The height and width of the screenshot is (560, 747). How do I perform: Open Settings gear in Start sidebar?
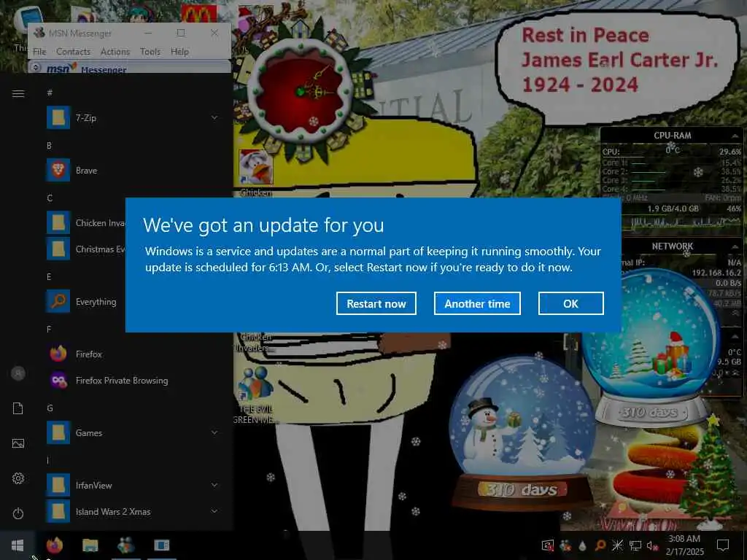point(18,478)
